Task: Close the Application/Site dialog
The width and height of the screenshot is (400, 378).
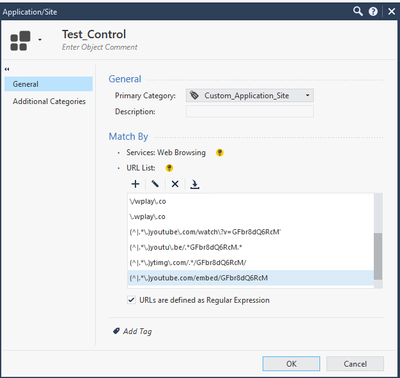Action: [x=391, y=12]
